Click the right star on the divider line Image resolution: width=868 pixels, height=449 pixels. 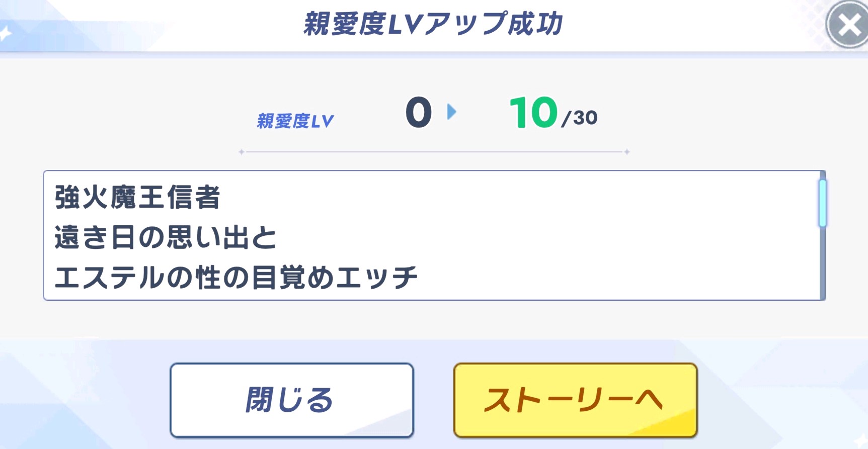pos(626,152)
